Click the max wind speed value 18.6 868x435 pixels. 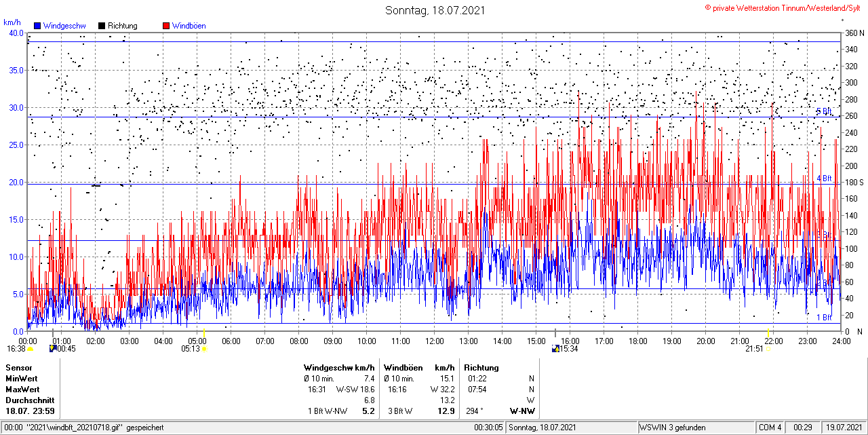tap(367, 390)
